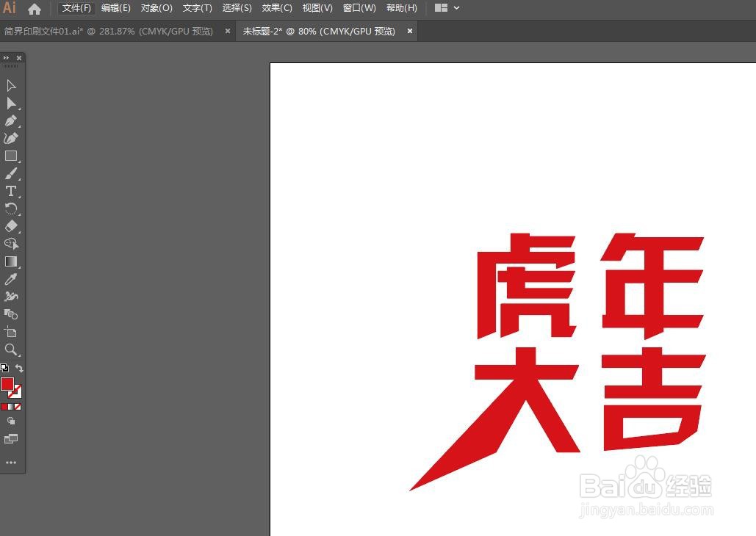Open the 帮助(H) menu
The height and width of the screenshot is (536, 756).
coord(402,8)
